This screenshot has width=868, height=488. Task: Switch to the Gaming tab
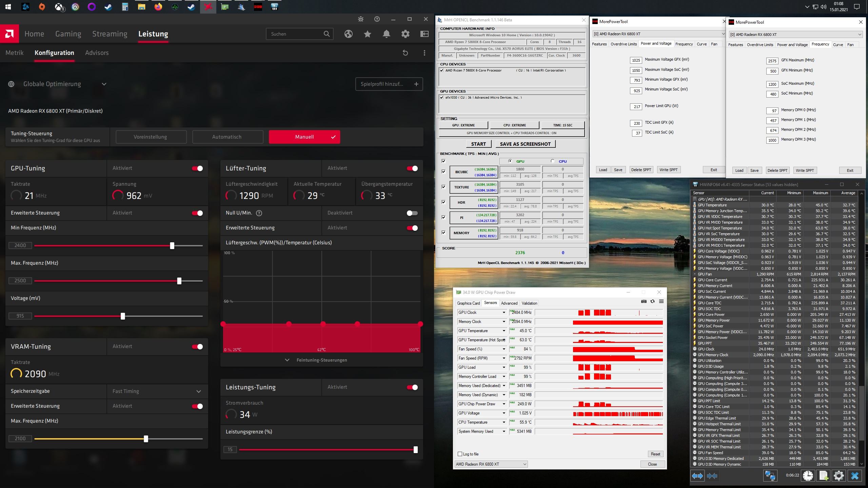pyautogui.click(x=68, y=34)
